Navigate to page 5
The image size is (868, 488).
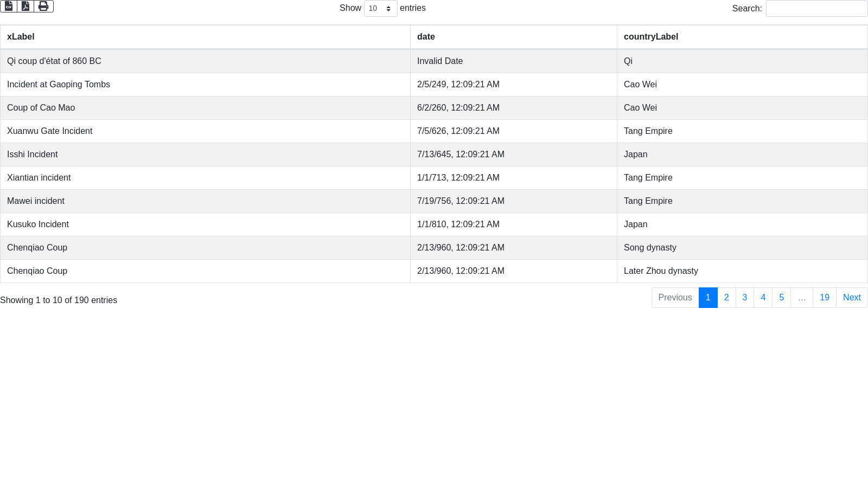(781, 298)
